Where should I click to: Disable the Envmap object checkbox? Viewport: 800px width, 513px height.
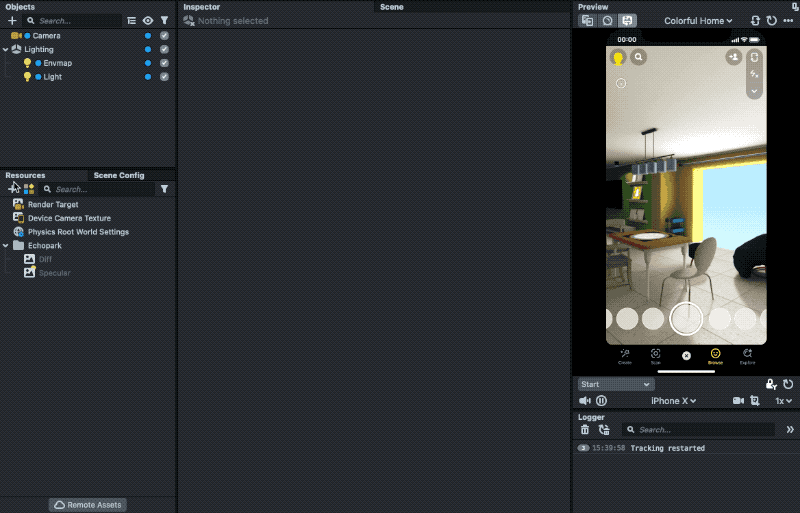point(164,63)
